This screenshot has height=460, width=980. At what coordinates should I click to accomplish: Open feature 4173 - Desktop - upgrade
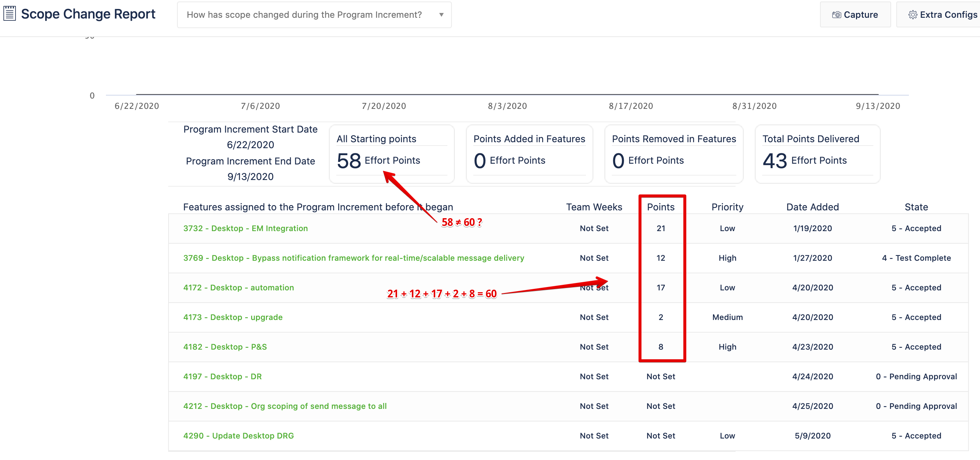[x=233, y=317]
